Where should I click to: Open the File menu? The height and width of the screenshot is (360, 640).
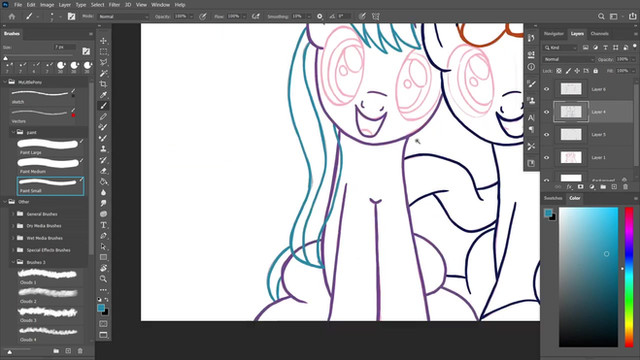(18, 5)
